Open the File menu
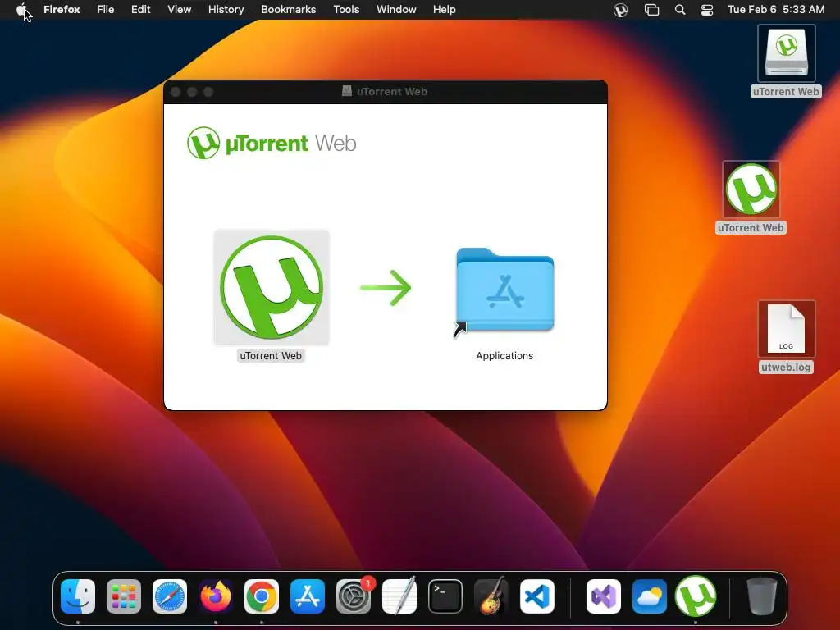The image size is (840, 630). [106, 10]
